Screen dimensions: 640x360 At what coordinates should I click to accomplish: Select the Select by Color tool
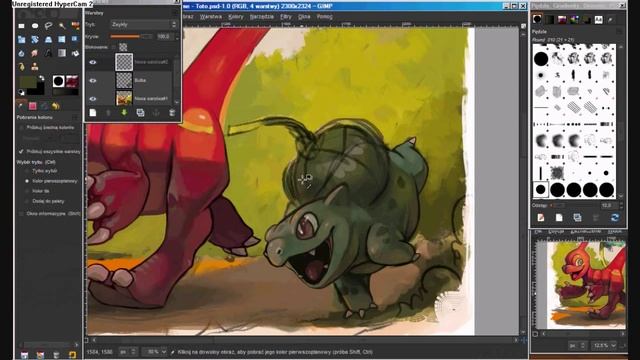pos(76,26)
